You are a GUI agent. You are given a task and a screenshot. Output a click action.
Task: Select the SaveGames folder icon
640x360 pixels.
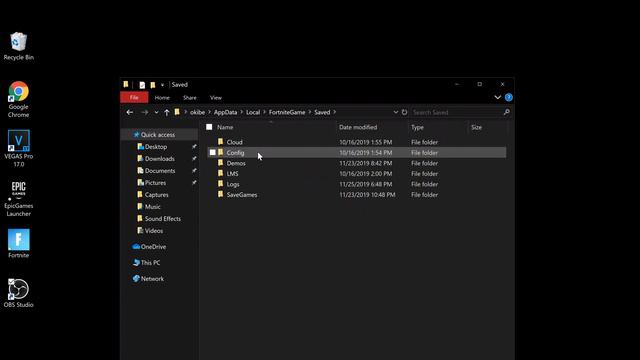coord(220,195)
